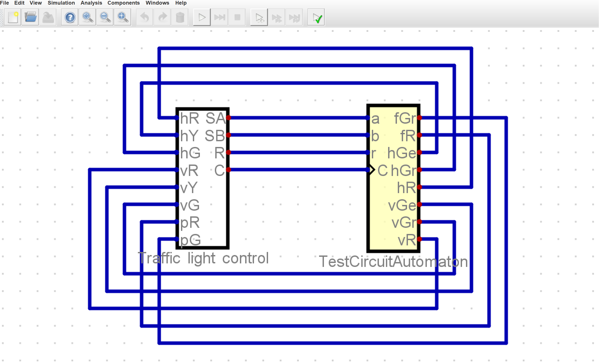599x364 pixels.
Task: Open the File menu
Action: pos(5,3)
